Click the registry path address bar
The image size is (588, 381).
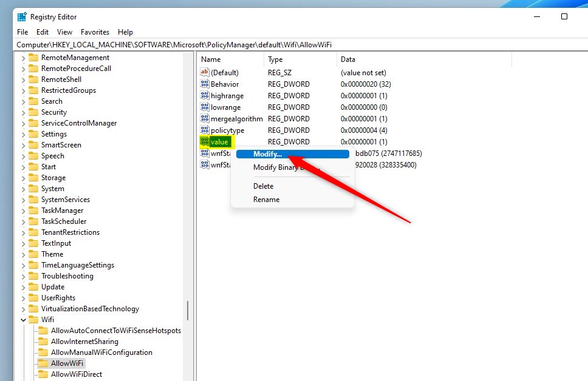[300, 45]
